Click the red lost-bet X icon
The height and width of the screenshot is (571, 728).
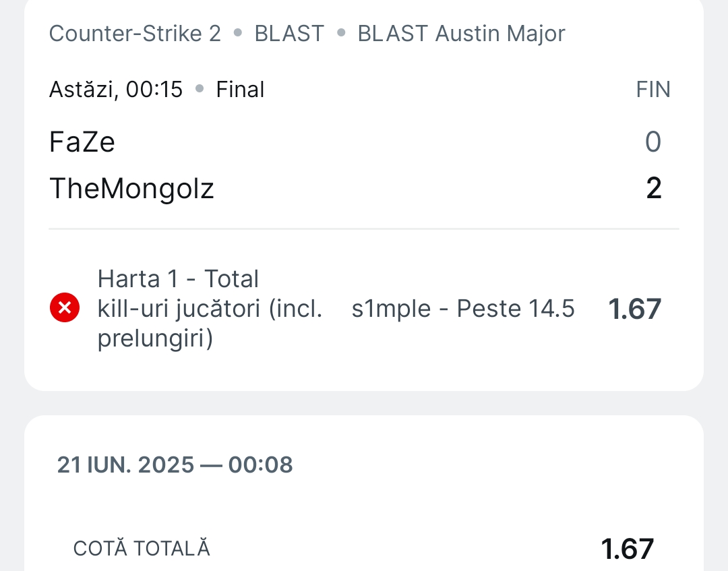pos(65,307)
